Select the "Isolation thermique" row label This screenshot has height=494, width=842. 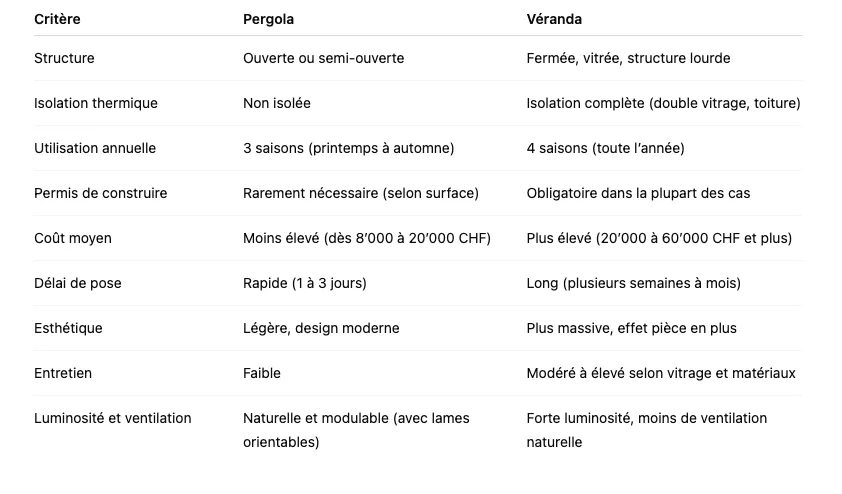tap(96, 103)
